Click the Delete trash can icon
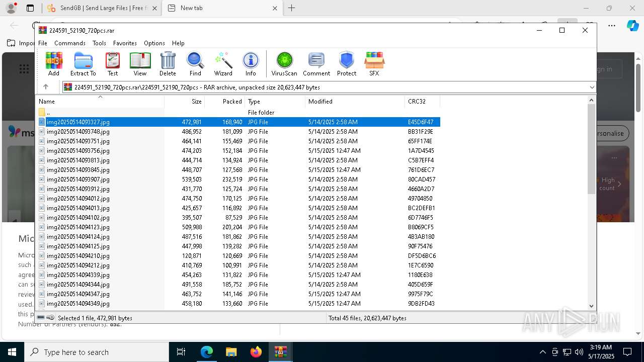The width and height of the screenshot is (644, 362). [168, 64]
